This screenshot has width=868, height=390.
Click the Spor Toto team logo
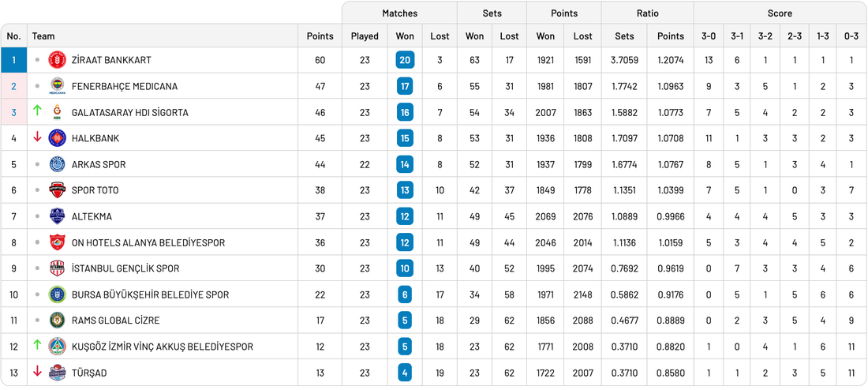tap(57, 190)
